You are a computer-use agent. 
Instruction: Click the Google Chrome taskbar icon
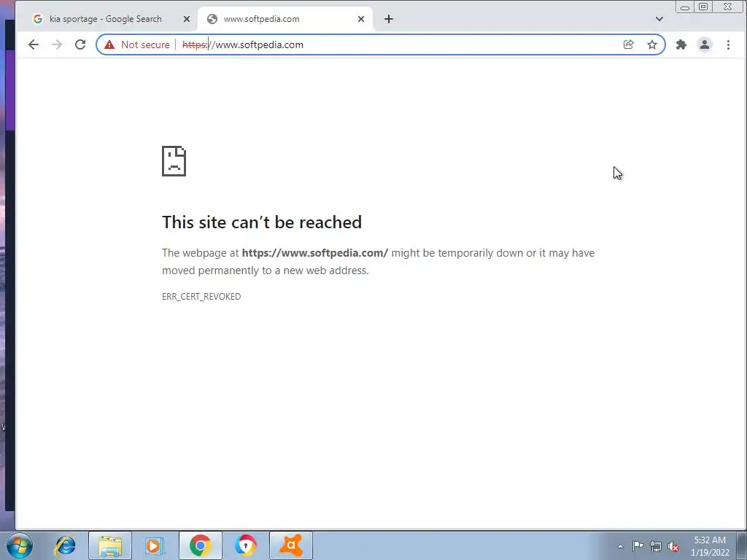point(201,545)
